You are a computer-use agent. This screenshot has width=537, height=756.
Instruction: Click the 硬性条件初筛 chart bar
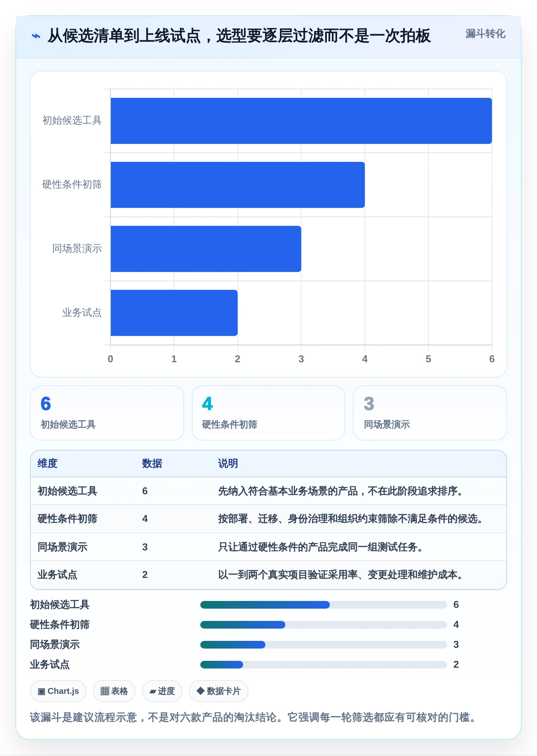click(237, 185)
